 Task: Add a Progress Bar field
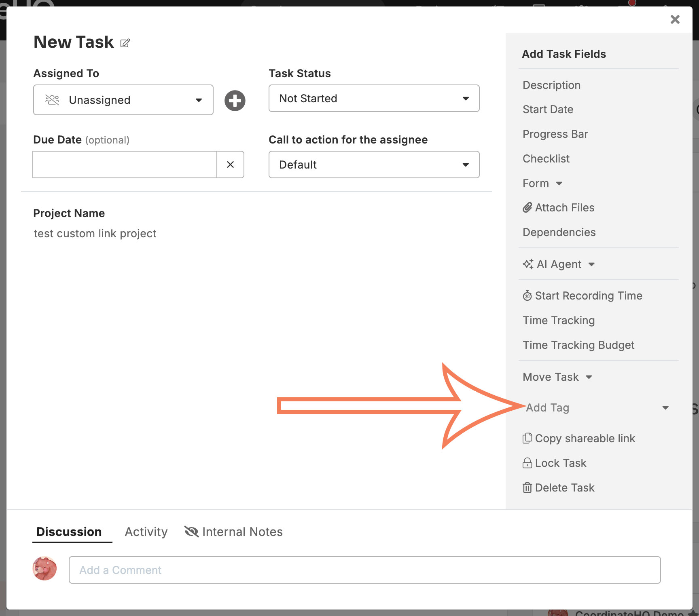pos(555,134)
